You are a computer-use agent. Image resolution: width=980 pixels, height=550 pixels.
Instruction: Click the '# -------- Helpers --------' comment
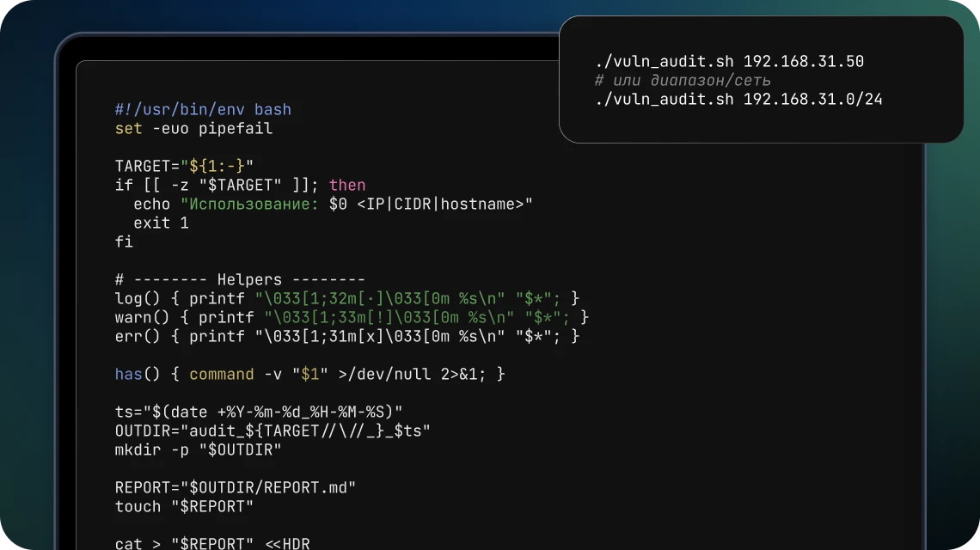(x=240, y=279)
